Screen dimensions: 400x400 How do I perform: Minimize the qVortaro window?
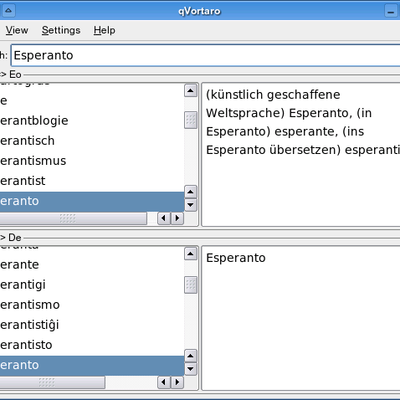390,11
